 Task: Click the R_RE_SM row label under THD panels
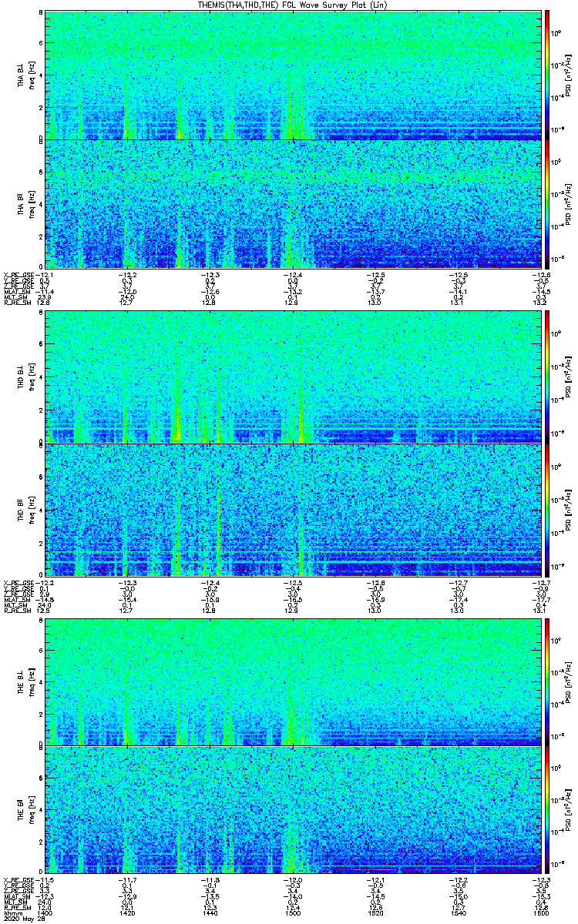16,610
